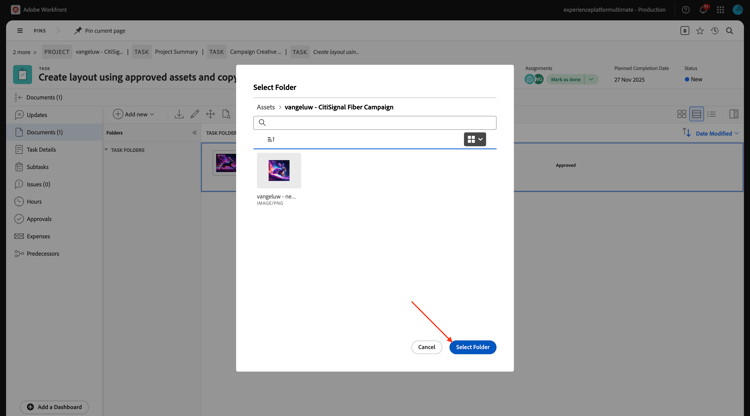Click the sort order icon in dialog
The height and width of the screenshot is (416, 750).
tap(271, 139)
